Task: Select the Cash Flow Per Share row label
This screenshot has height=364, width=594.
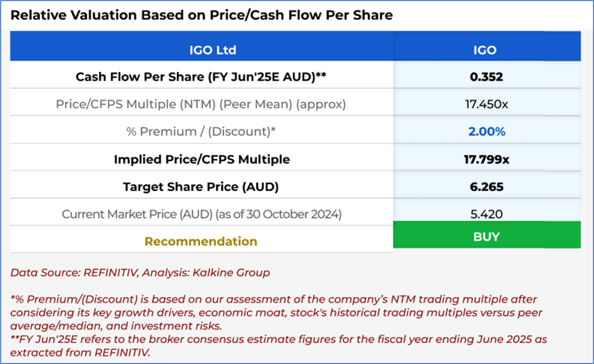Action: click(201, 77)
